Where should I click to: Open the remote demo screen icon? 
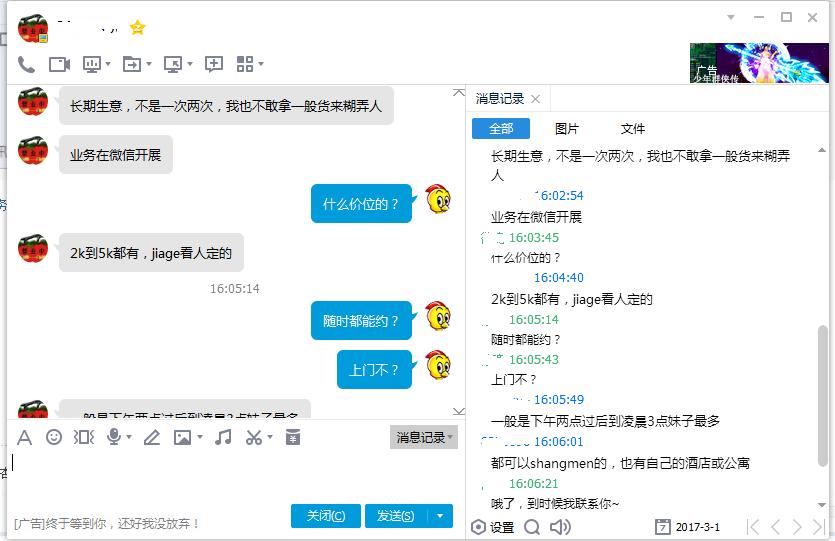tap(92, 64)
